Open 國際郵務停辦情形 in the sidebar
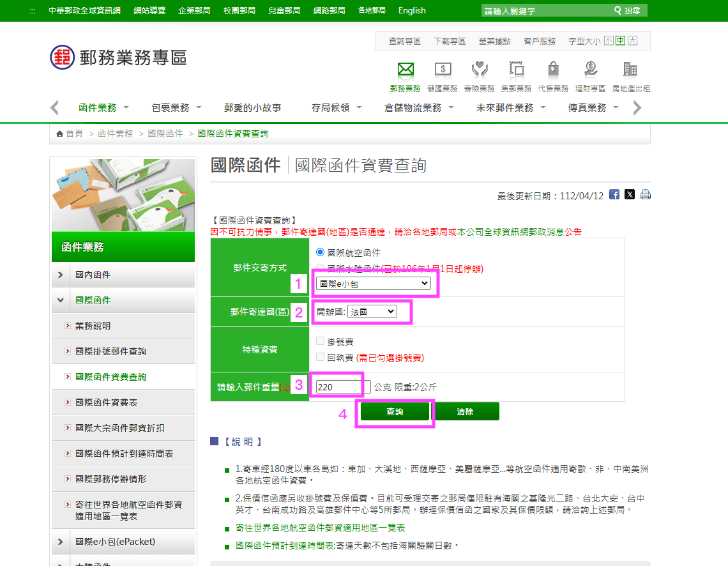Image resolution: width=728 pixels, height=566 pixels. tap(110, 479)
